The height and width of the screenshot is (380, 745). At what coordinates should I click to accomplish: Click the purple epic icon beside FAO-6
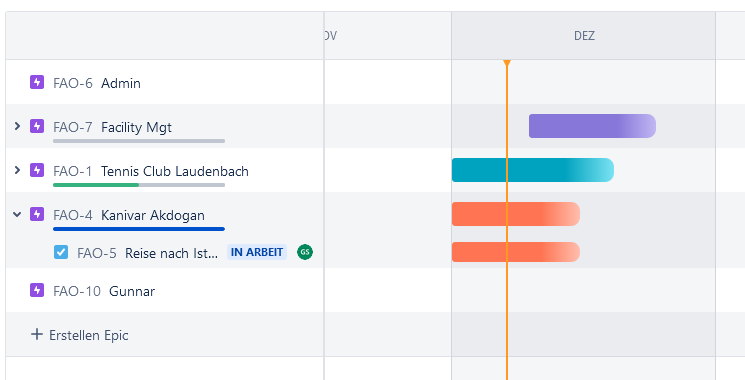pyautogui.click(x=37, y=82)
